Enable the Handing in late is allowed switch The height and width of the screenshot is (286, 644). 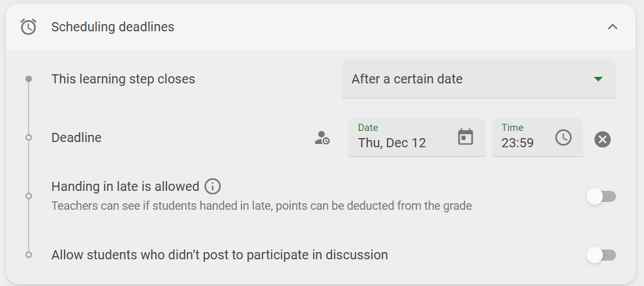[x=602, y=197]
